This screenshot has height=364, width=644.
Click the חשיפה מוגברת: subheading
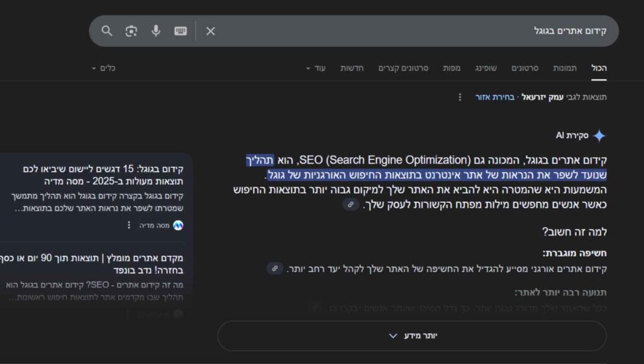[x=575, y=253]
